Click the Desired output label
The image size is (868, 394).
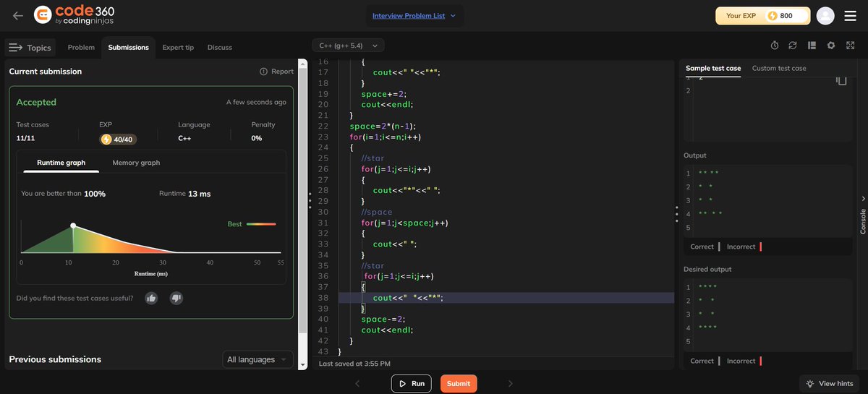click(707, 269)
